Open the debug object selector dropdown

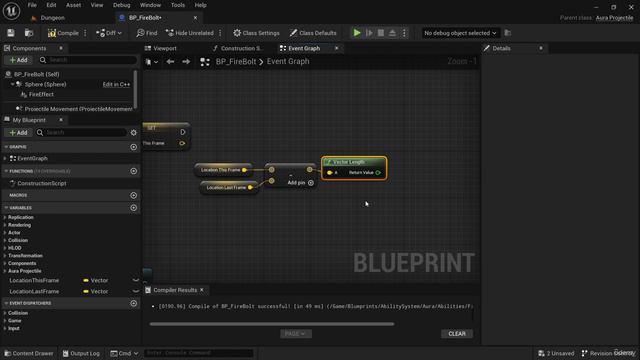[460, 33]
